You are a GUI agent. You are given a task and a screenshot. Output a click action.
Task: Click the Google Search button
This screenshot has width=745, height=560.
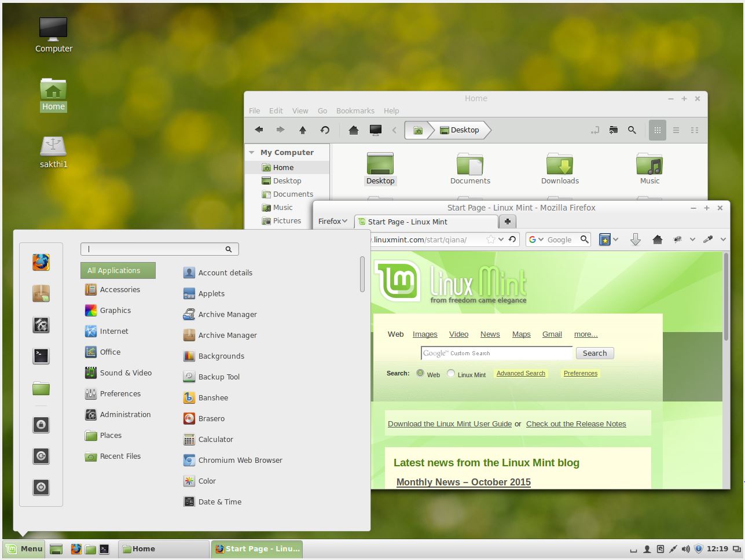point(594,353)
